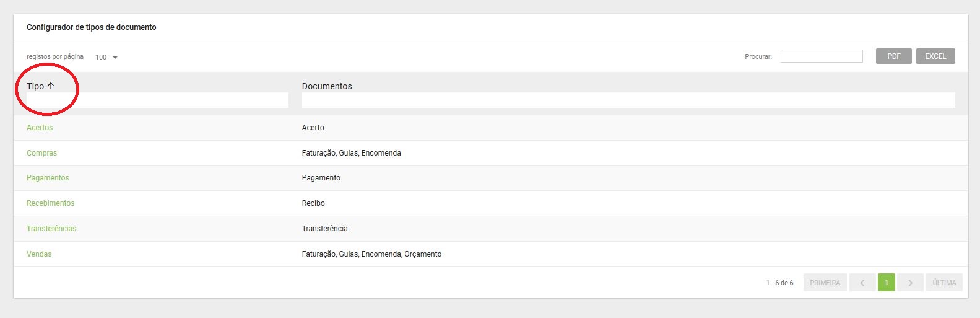Image resolution: width=980 pixels, height=318 pixels.
Task: Focus the Procurar search field
Action: tap(822, 56)
